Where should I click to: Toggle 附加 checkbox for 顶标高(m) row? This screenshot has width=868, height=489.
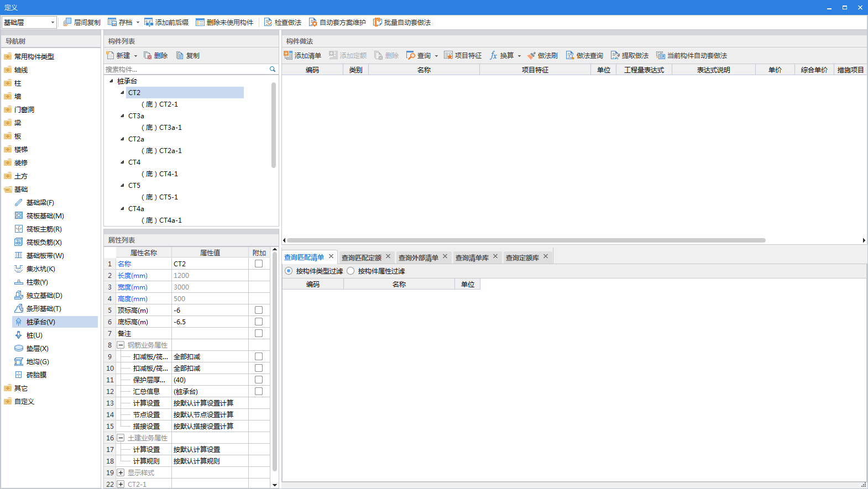point(259,310)
